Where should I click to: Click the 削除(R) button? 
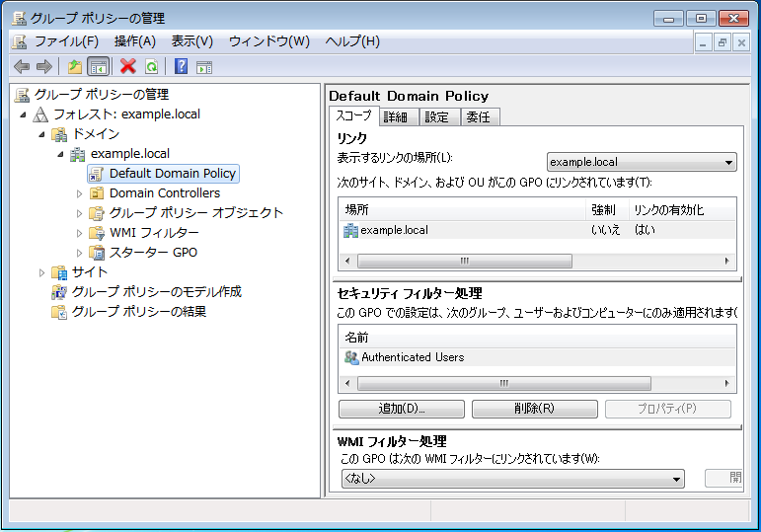click(534, 409)
